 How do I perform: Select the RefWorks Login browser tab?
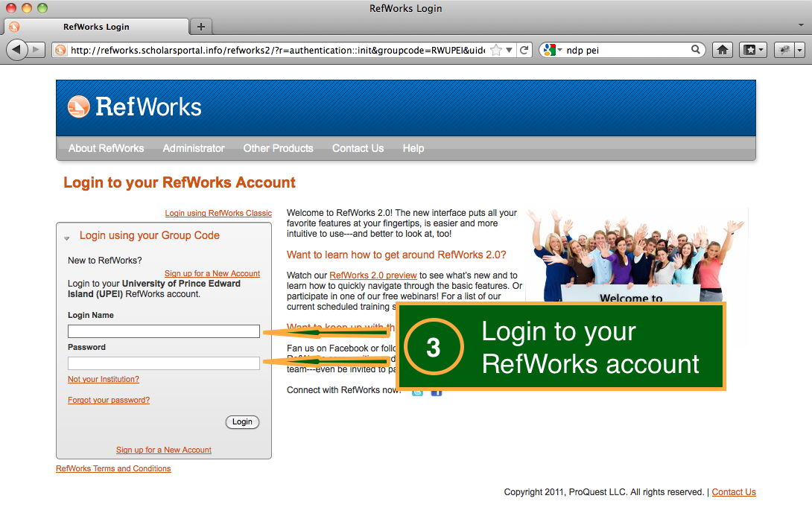point(96,27)
